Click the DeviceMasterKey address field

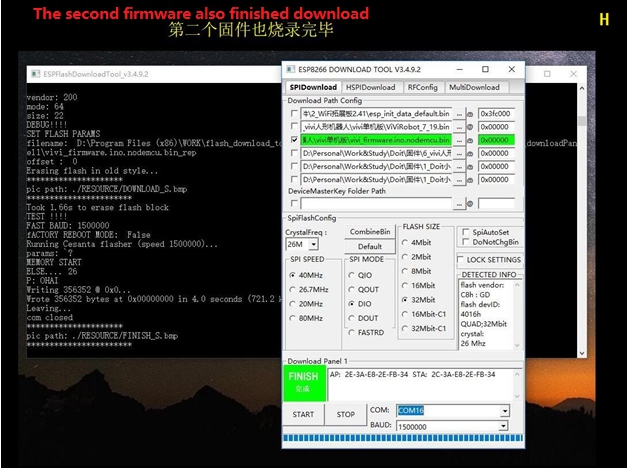pyautogui.click(x=496, y=204)
